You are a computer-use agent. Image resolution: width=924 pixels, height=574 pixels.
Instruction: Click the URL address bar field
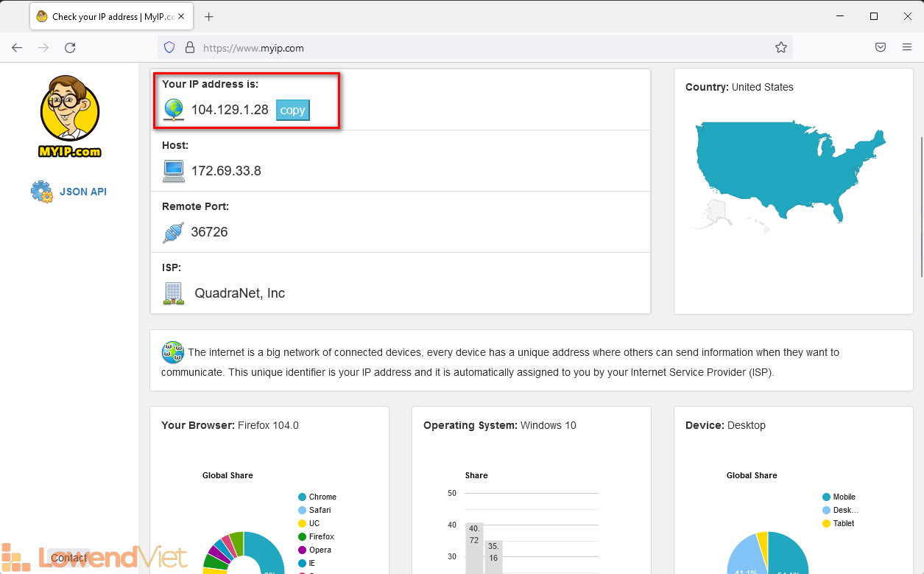[471, 48]
